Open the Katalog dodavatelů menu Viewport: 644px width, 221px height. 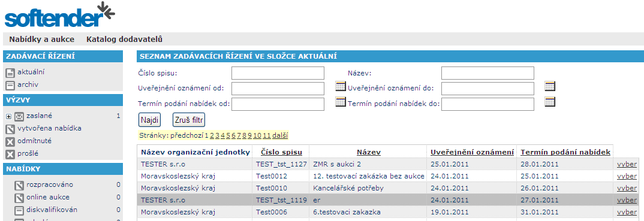tap(125, 40)
